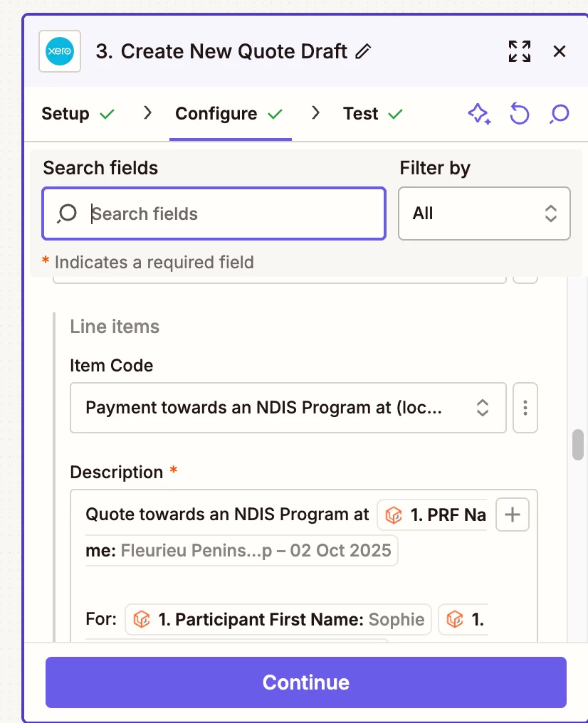Open the Item Code dropdown
The image size is (588, 723).
288,408
